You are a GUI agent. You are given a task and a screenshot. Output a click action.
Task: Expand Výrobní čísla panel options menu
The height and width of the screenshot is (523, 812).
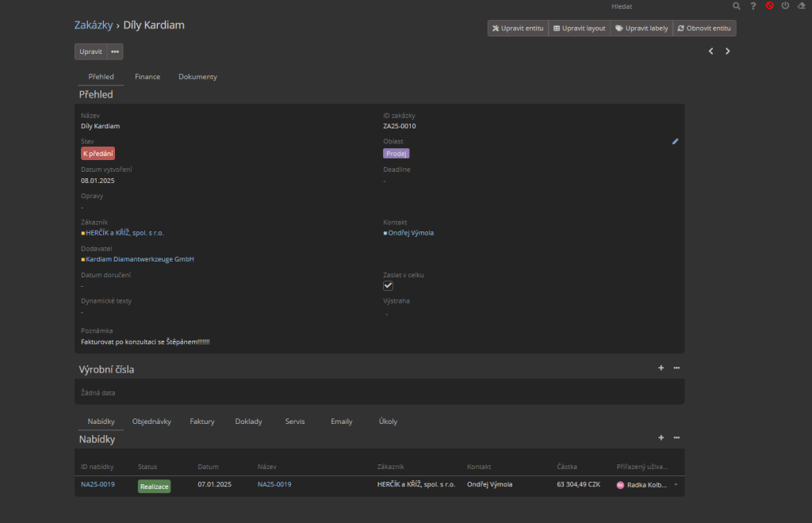[x=676, y=368]
